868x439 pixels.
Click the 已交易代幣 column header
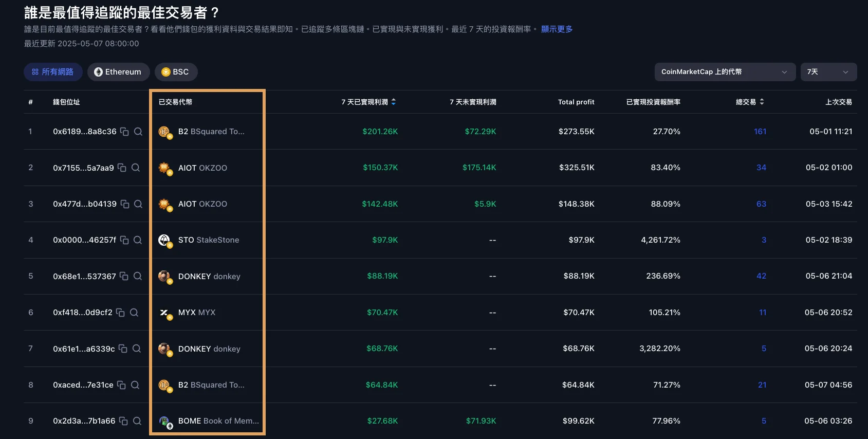click(175, 102)
